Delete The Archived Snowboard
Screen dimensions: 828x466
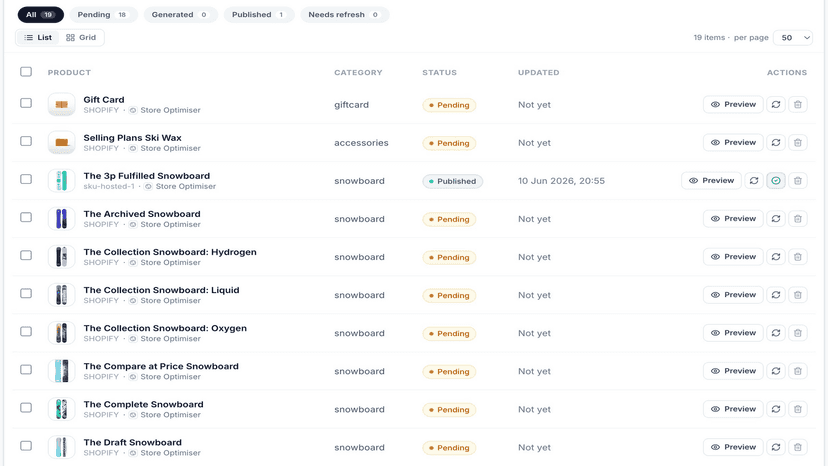coord(797,219)
